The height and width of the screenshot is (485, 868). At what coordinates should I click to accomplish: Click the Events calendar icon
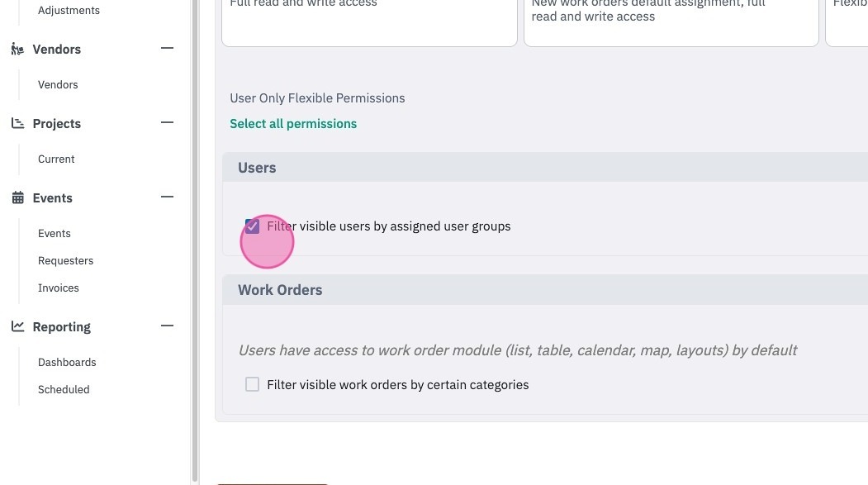coord(17,197)
